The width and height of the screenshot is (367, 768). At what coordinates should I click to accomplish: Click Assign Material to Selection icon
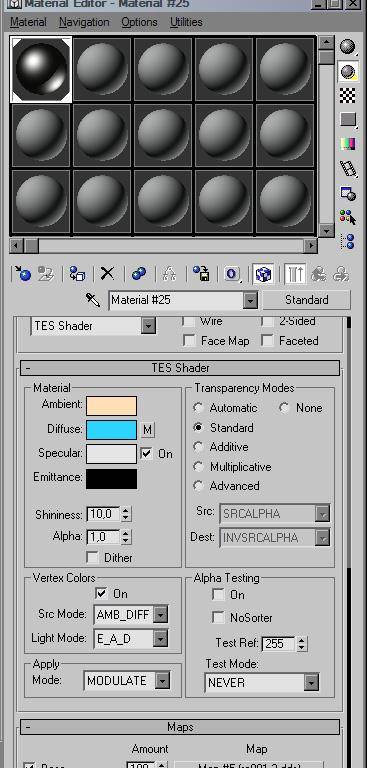pyautogui.click(x=77, y=274)
